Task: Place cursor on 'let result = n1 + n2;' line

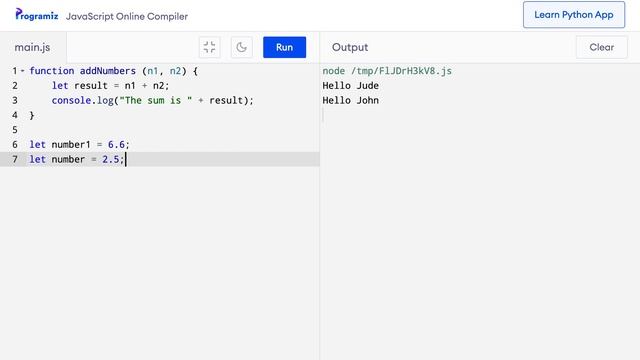Action: click(110, 86)
